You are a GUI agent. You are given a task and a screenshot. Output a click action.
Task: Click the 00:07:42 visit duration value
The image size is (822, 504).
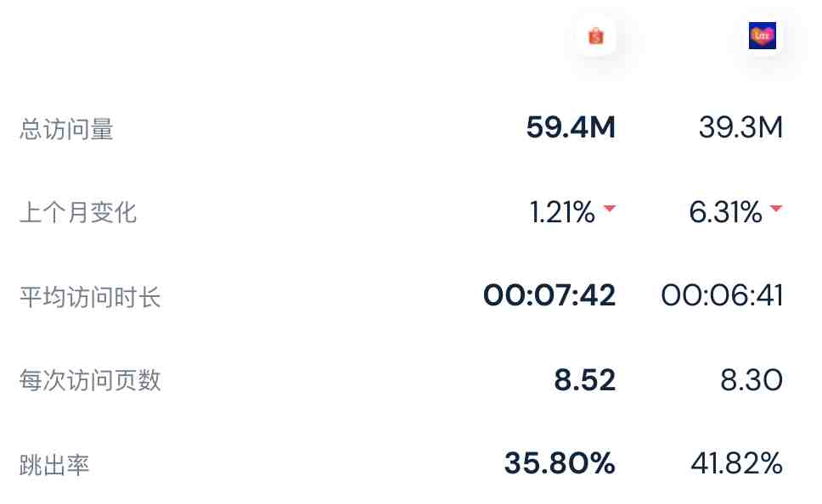tap(549, 295)
